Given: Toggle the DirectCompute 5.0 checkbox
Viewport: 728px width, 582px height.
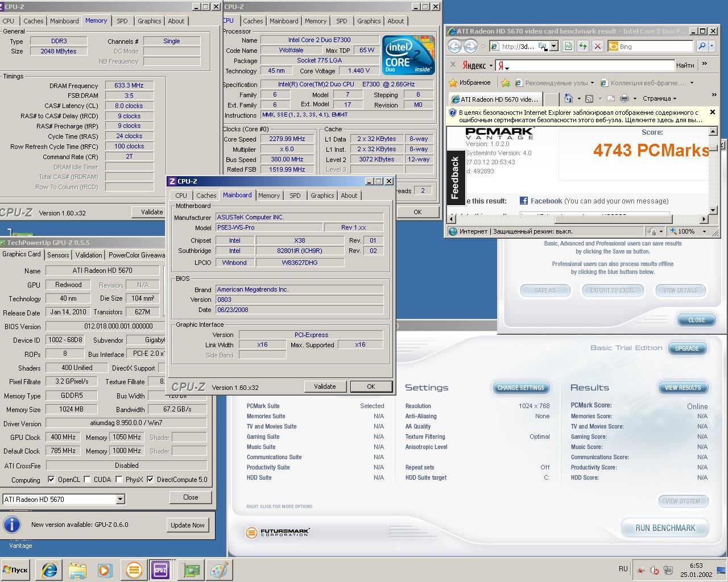Looking at the screenshot, I should pyautogui.click(x=150, y=479).
